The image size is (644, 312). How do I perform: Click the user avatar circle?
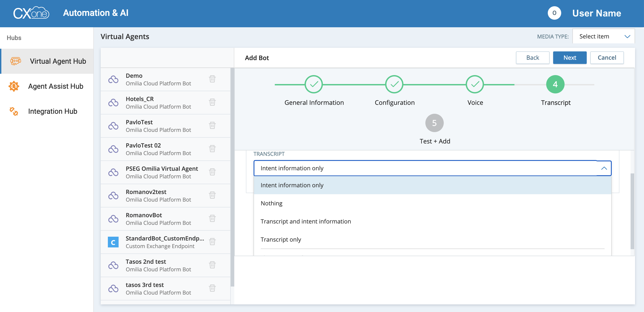(554, 13)
